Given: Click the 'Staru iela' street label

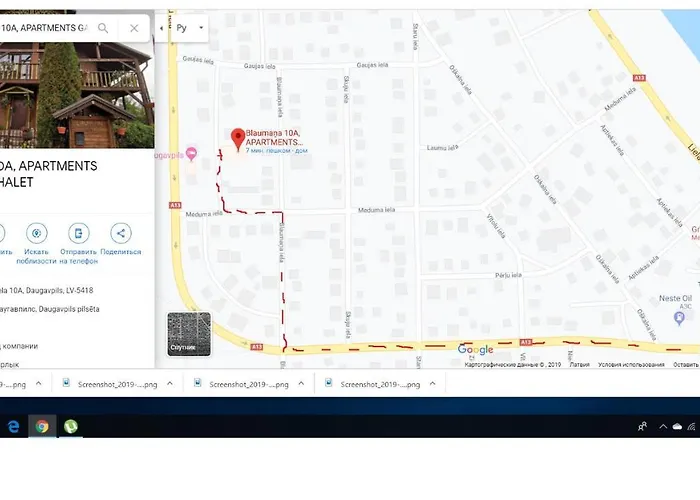Looking at the screenshot, I should [x=416, y=37].
